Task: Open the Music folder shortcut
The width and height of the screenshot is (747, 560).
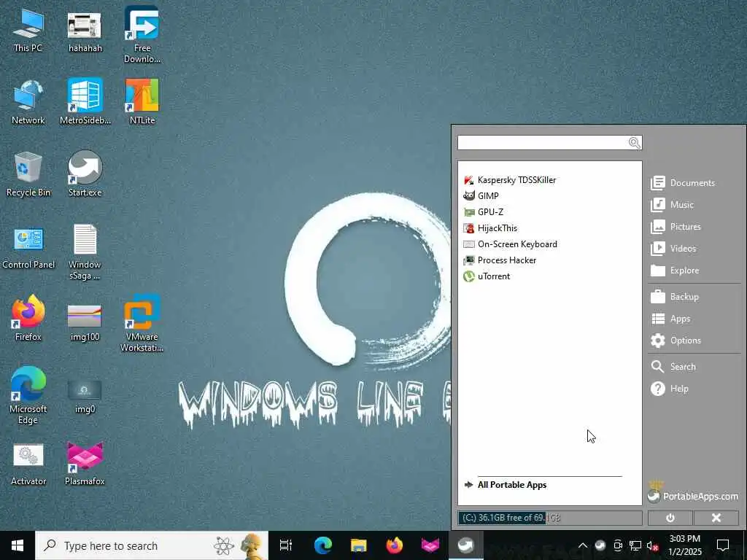Action: click(672, 205)
